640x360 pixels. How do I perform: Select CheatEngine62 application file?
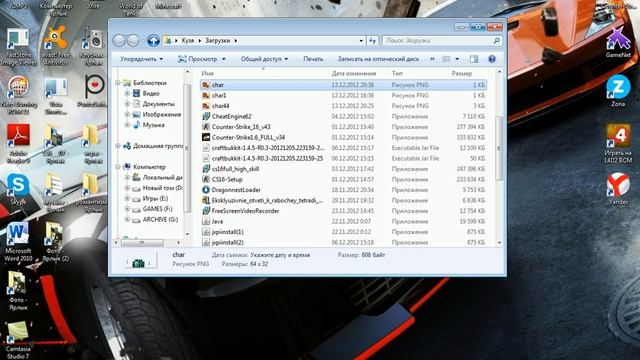point(231,116)
